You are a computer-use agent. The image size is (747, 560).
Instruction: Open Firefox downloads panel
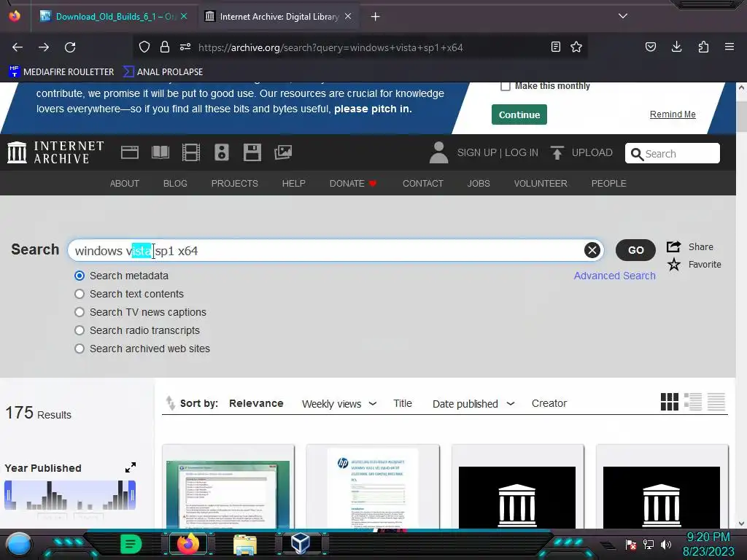(676, 47)
